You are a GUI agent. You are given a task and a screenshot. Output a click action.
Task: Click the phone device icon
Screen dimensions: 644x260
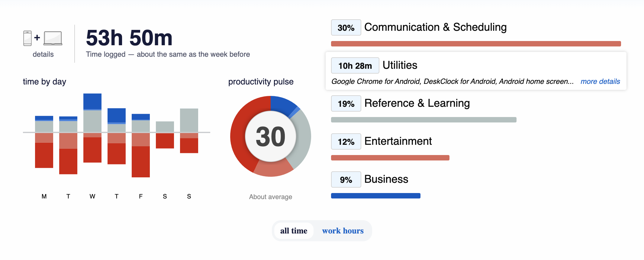point(27,38)
